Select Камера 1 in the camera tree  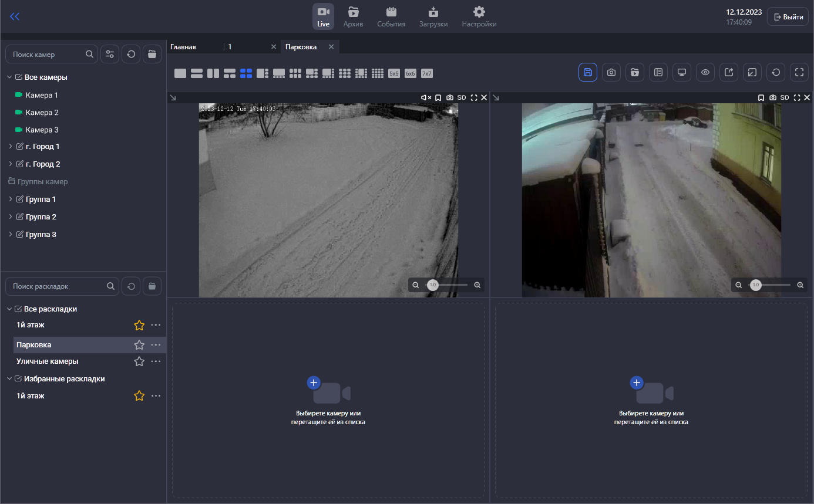tap(42, 95)
